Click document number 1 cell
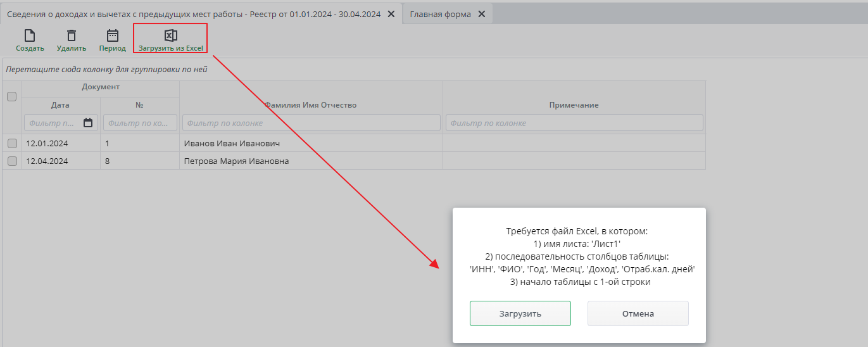This screenshot has width=868, height=347. tap(140, 144)
